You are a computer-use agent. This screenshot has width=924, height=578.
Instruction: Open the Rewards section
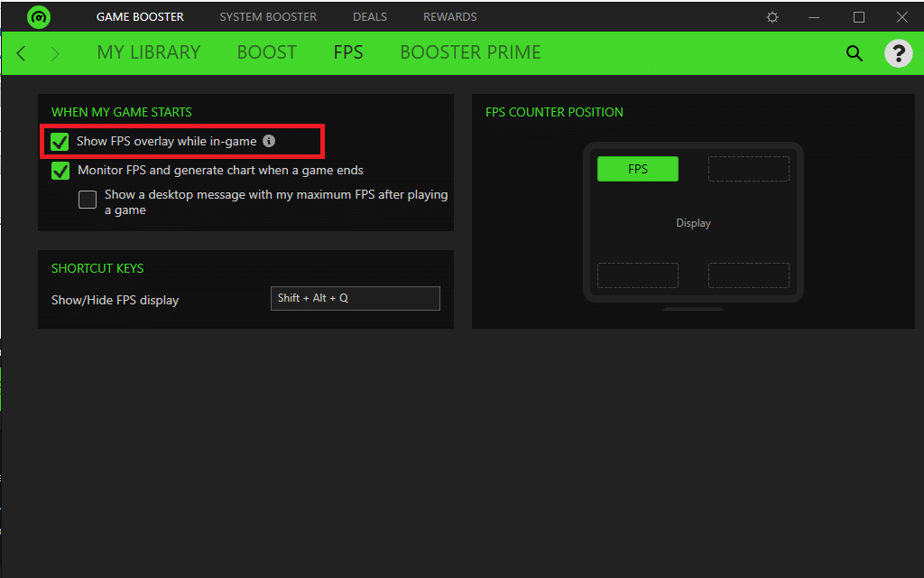449,17
